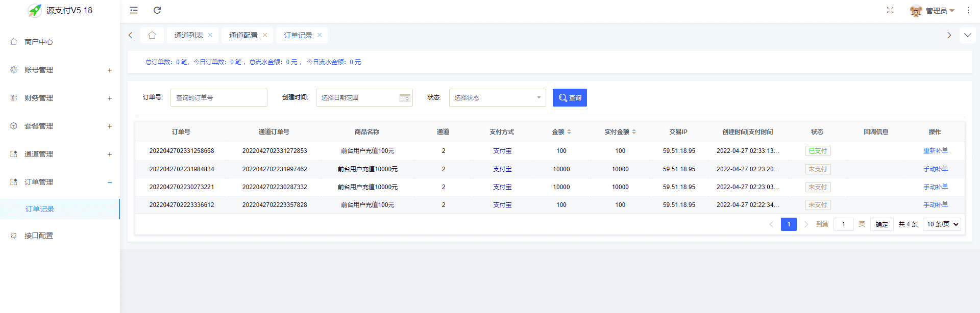Click the 套餐管理 cube icon
The width and height of the screenshot is (980, 313).
point(14,126)
